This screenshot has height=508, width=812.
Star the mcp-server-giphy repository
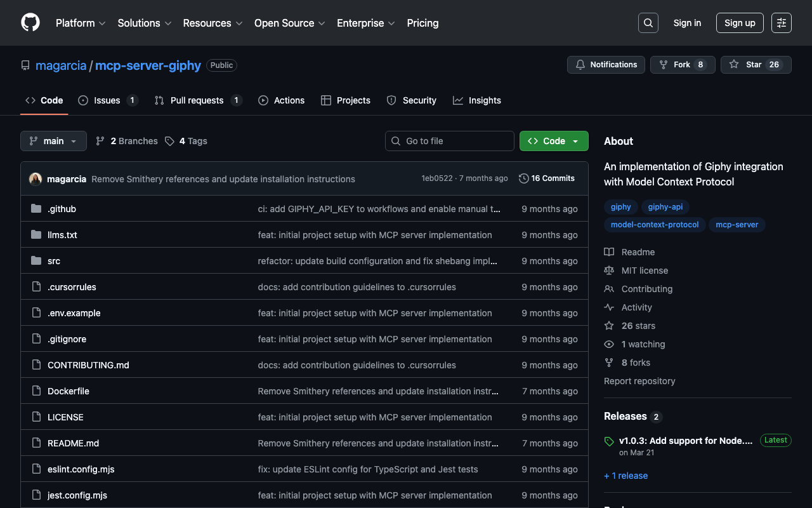click(x=755, y=65)
